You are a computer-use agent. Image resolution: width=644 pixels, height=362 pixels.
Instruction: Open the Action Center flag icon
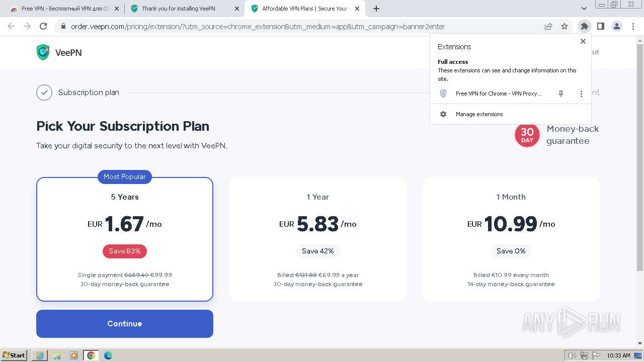pyautogui.click(x=596, y=355)
